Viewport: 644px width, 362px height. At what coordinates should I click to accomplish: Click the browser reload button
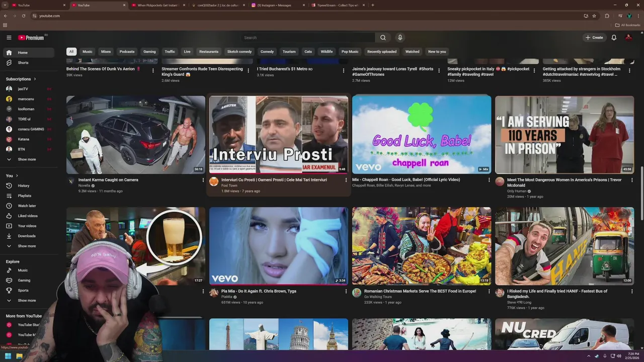(x=23, y=16)
